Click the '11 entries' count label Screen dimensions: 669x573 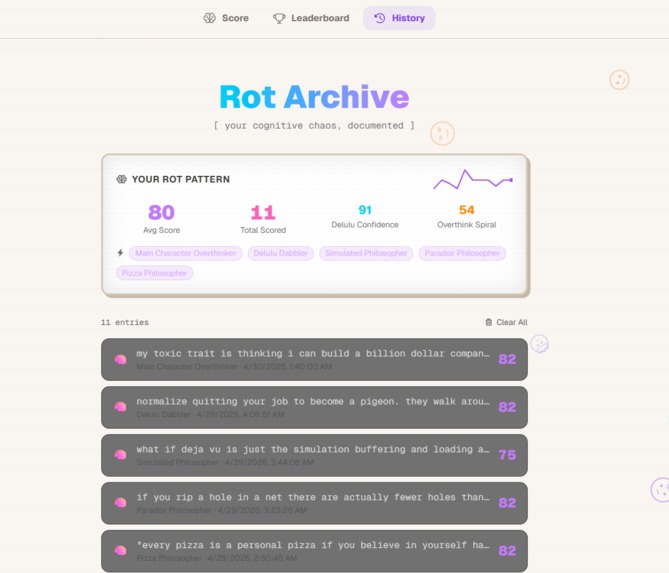point(125,322)
